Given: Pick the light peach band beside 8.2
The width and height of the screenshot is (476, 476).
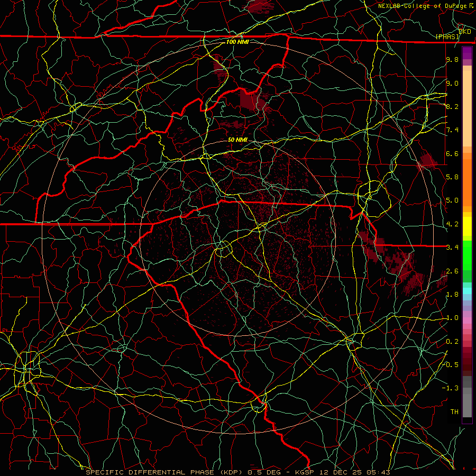Looking at the screenshot, I should (467, 108).
